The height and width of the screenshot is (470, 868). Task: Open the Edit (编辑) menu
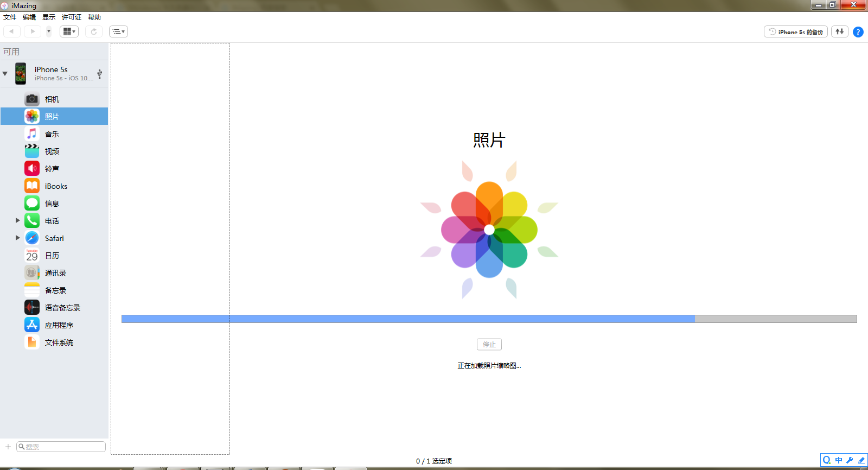coord(29,17)
